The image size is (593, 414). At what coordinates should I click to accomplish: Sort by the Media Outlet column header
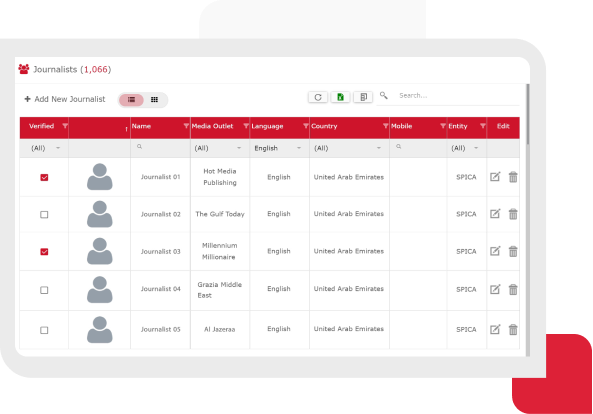[x=213, y=126]
